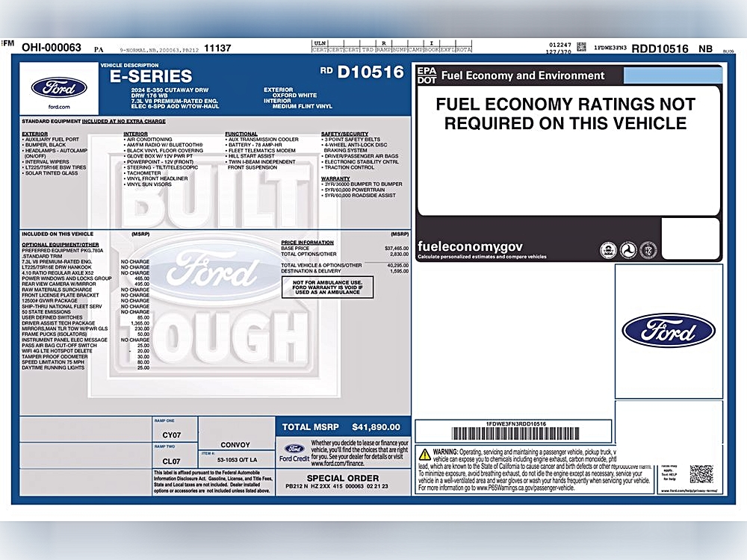
Task: Click the DOT triskelion seal icon
Action: click(x=628, y=249)
